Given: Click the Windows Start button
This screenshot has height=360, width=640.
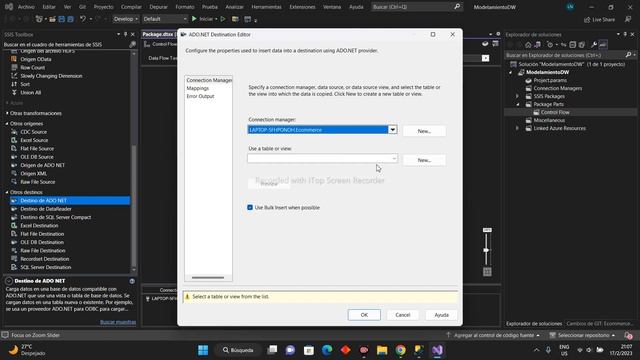Looking at the screenshot, I should point(203,350).
